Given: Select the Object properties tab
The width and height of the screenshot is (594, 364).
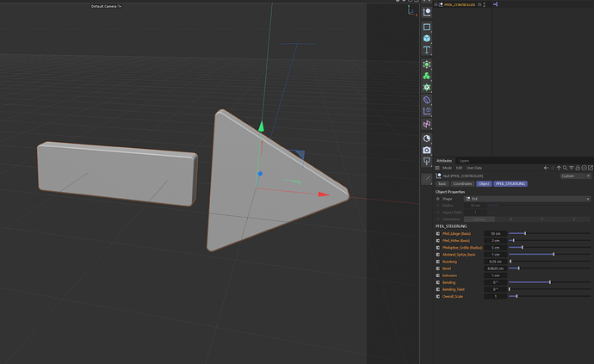Looking at the screenshot, I should pos(484,183).
